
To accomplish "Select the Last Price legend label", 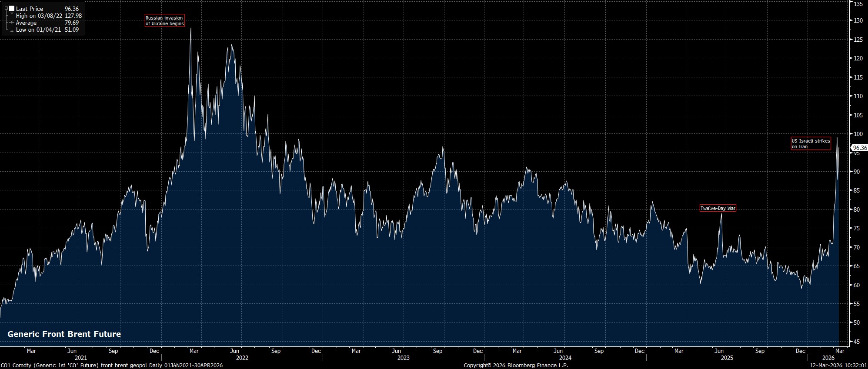I will pyautogui.click(x=30, y=9).
